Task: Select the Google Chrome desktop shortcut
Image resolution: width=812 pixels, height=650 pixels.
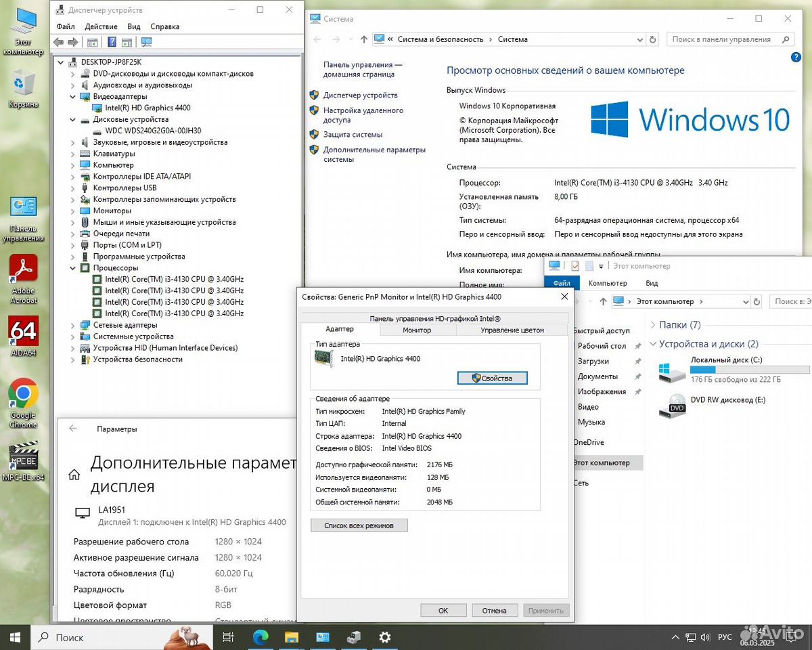Action: click(23, 403)
